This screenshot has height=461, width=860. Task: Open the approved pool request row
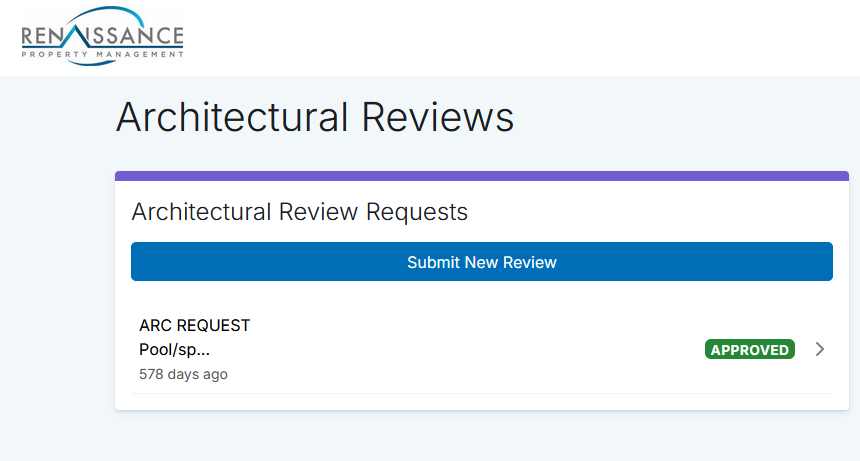click(x=482, y=350)
